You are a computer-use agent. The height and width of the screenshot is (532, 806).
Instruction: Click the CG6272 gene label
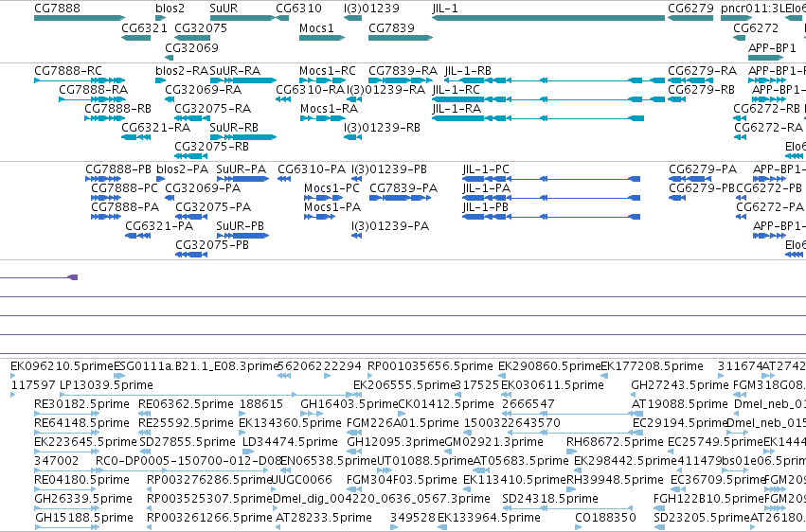[x=756, y=27]
